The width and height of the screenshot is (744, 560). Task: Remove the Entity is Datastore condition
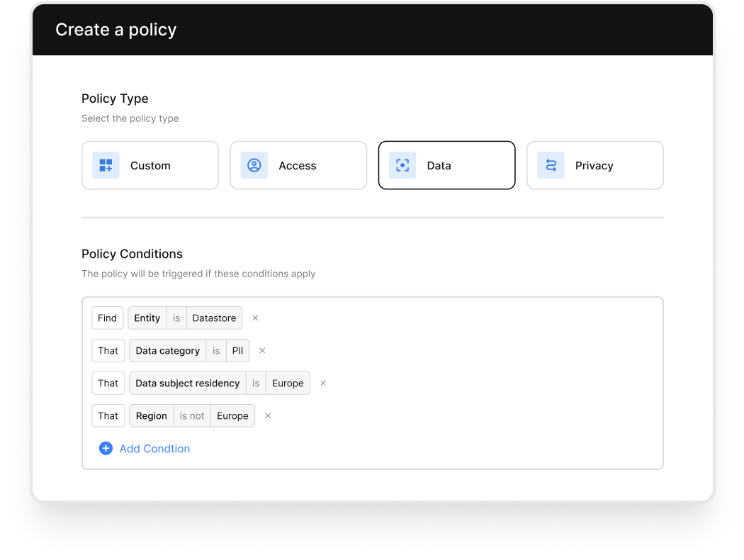(255, 318)
